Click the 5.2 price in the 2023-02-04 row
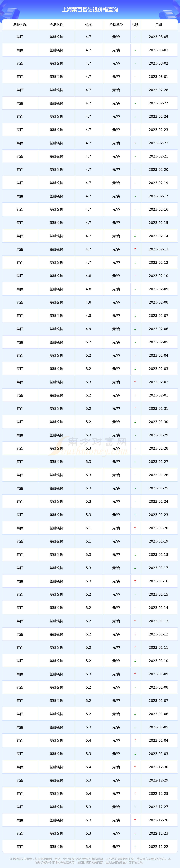 coord(88,356)
